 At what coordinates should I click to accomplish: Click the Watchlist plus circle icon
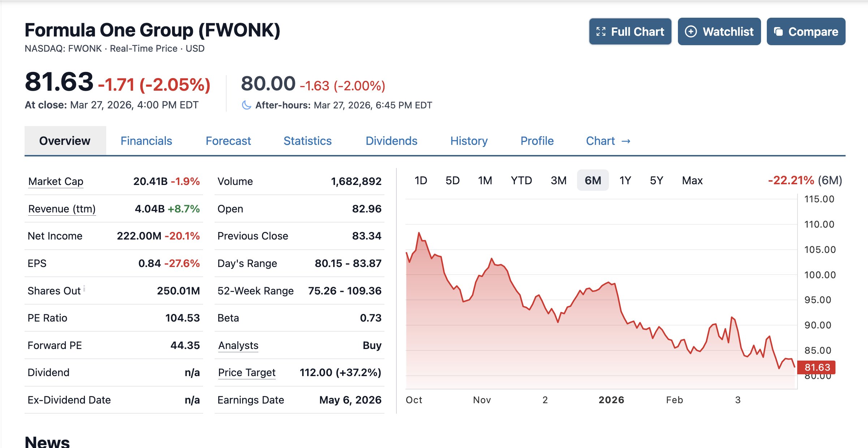tap(691, 32)
